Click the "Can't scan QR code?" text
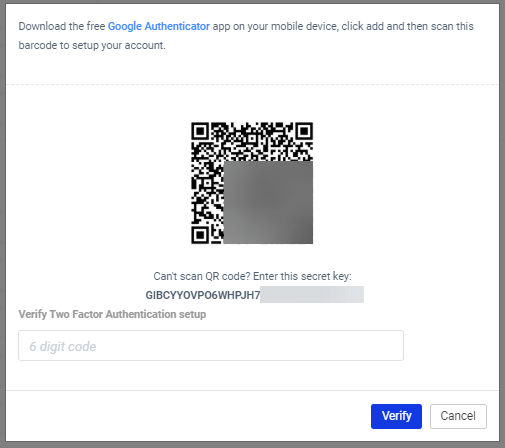 pyautogui.click(x=202, y=276)
